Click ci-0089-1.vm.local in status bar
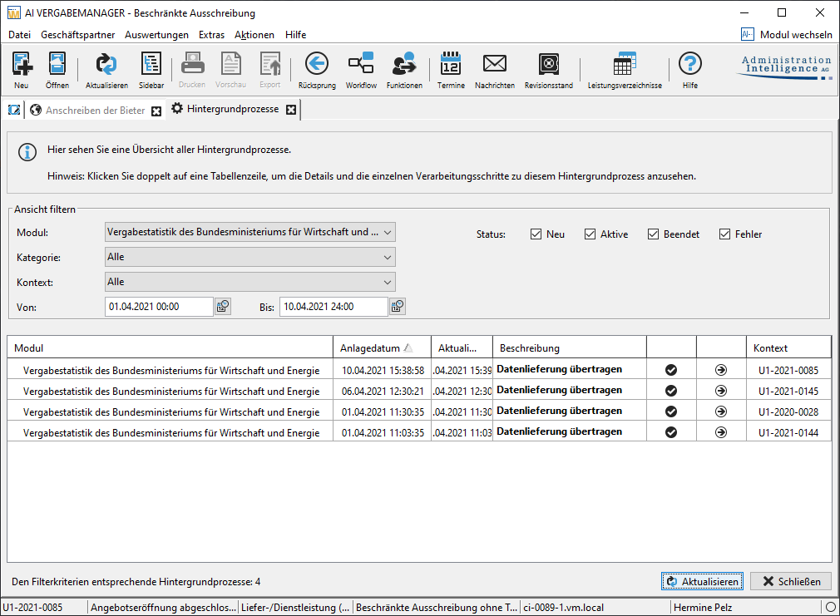This screenshot has height=616, width=840. pos(564,608)
